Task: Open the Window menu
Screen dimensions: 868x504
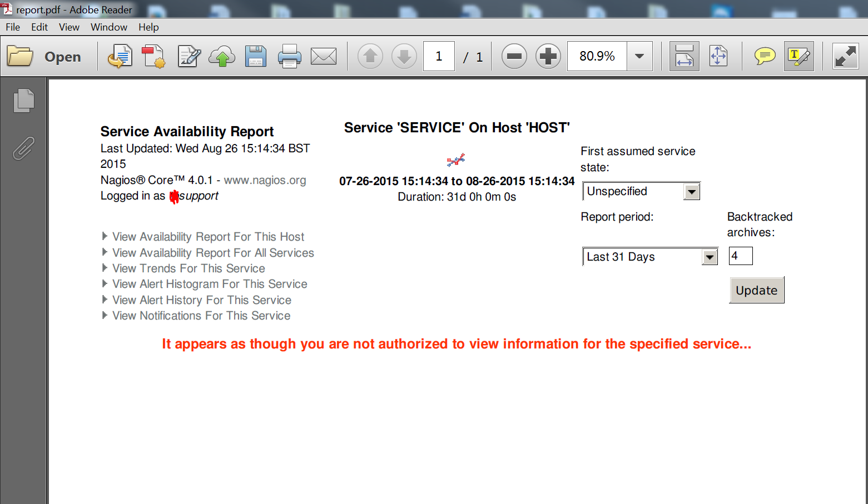Action: 109,27
